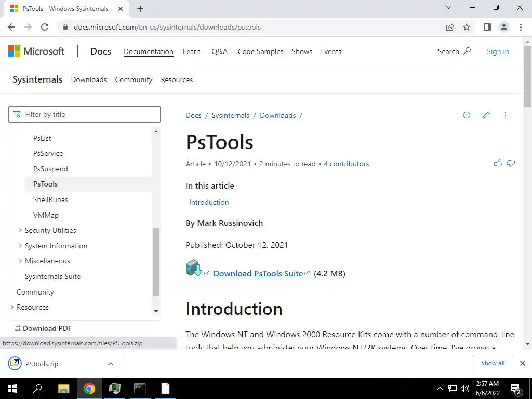
Task: Open Shows menu item
Action: click(302, 51)
